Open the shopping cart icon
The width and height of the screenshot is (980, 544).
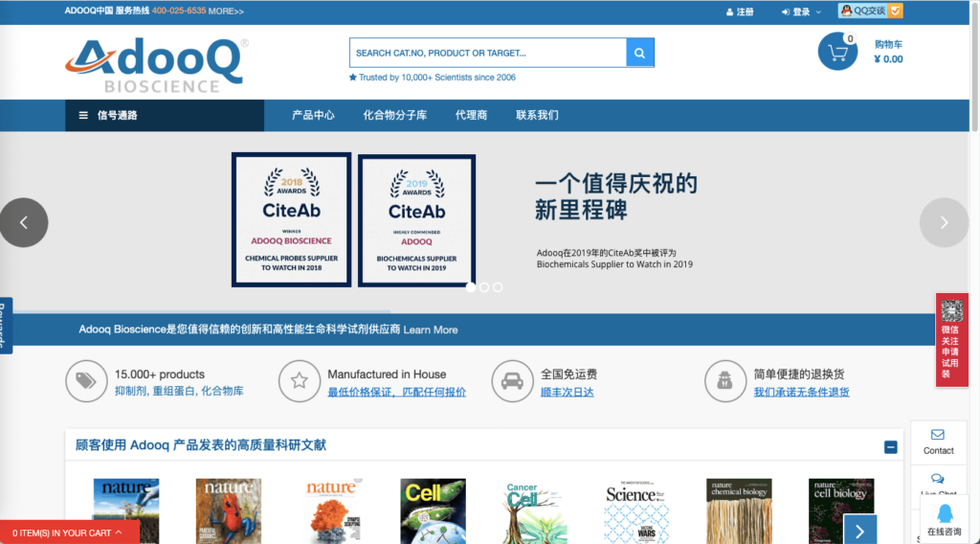(837, 52)
